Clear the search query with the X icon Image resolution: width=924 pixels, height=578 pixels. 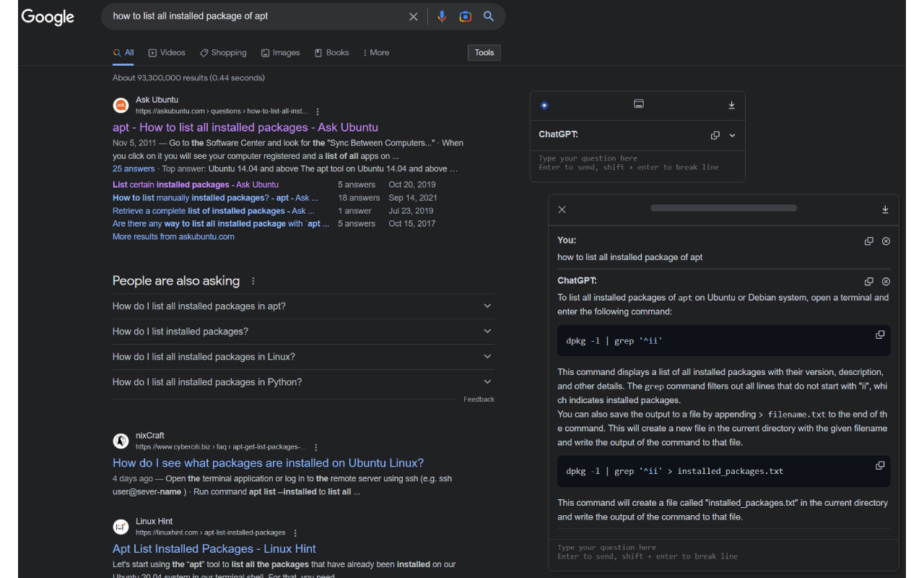413,16
